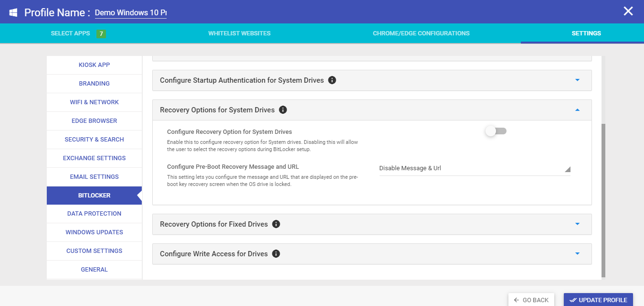
Task: Close the profile editor with X
Action: 628,11
